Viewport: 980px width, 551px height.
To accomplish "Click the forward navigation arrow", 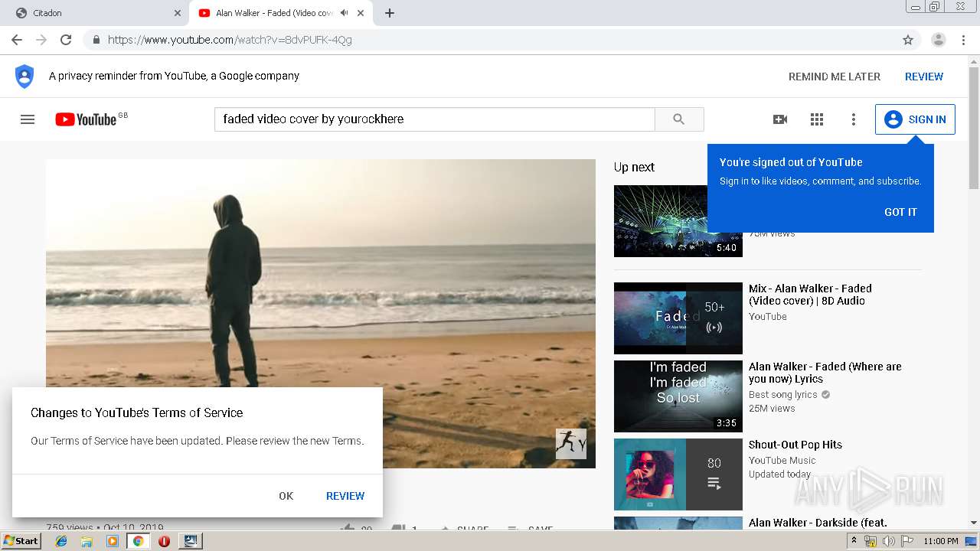I will coord(41,40).
